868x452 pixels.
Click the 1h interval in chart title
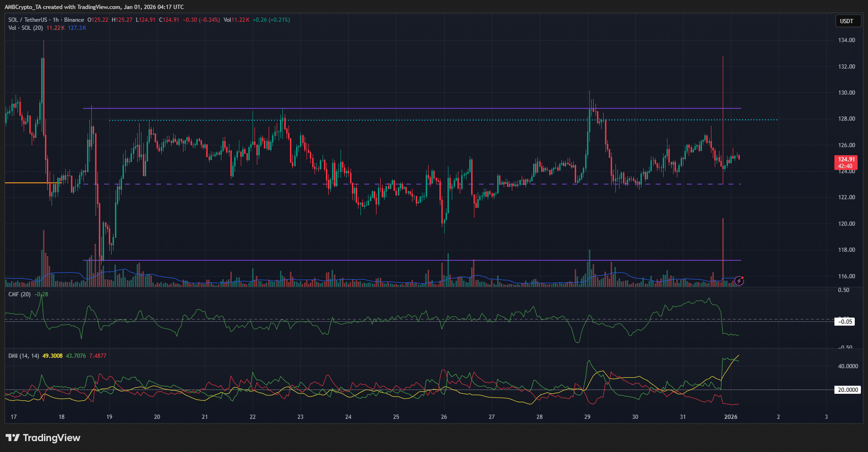56,20
